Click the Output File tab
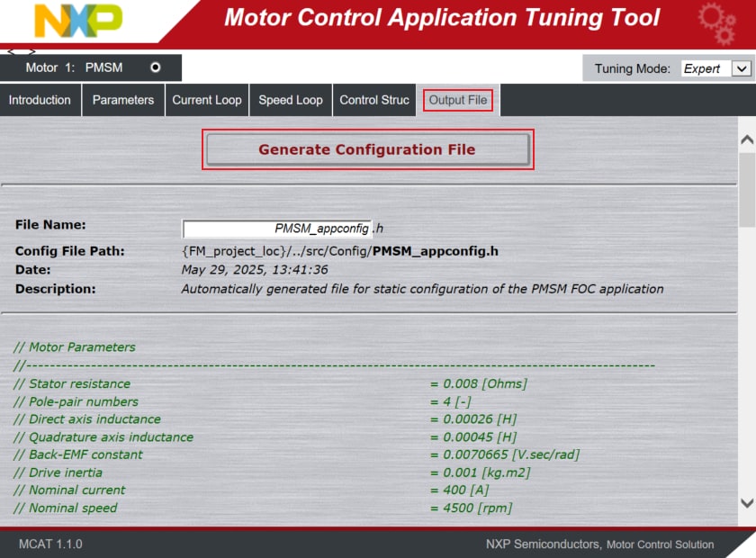756x558 pixels. [457, 100]
